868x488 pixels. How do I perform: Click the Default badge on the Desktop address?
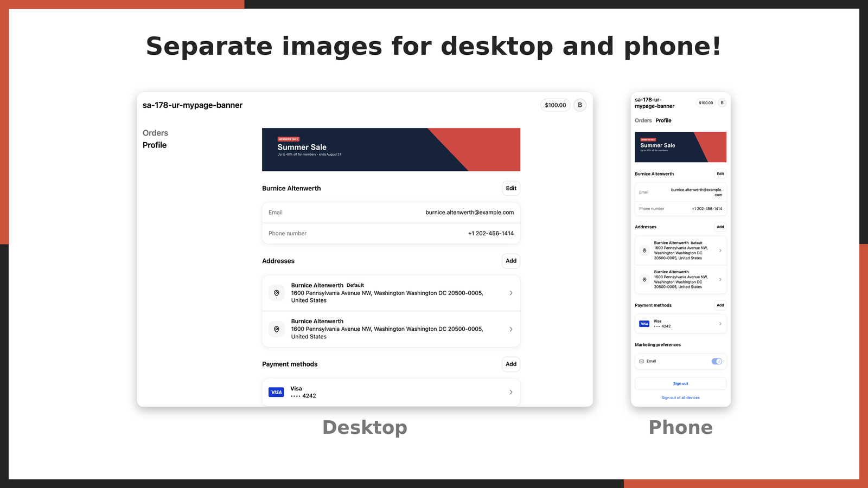[x=355, y=285]
